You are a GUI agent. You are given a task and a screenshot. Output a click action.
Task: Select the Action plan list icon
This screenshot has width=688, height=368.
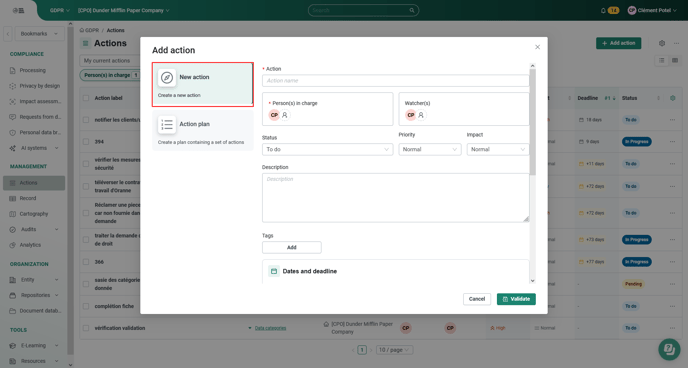(x=167, y=125)
